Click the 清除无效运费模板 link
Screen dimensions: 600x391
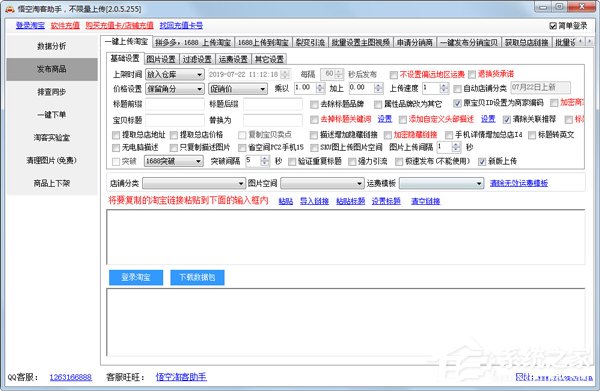point(519,183)
